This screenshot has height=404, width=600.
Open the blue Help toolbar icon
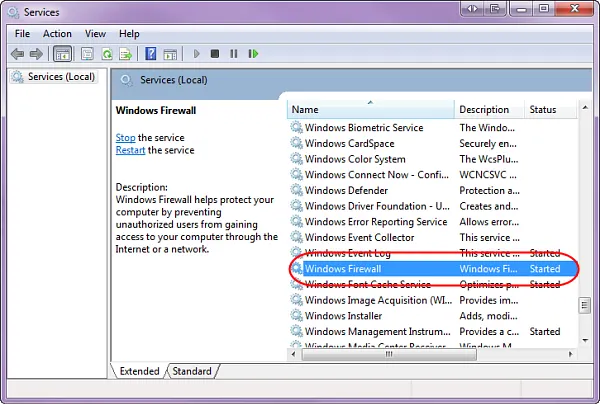click(x=151, y=54)
